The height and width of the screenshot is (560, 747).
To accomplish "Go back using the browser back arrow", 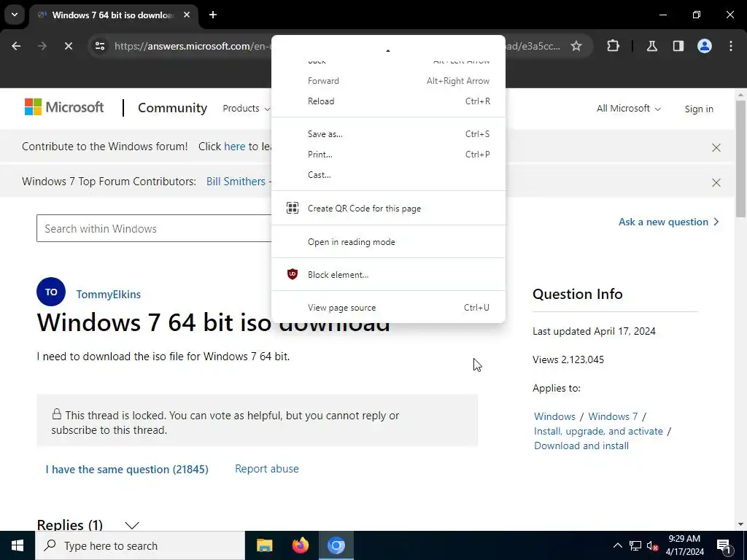I will point(16,46).
